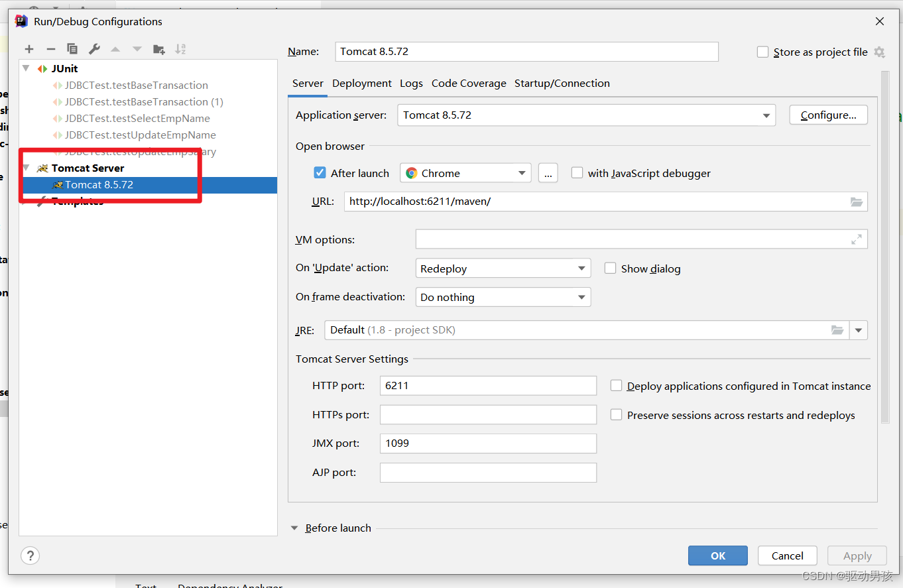
Task: Select JDBCTest.testUpdateEmpName configuration
Action: coord(141,135)
